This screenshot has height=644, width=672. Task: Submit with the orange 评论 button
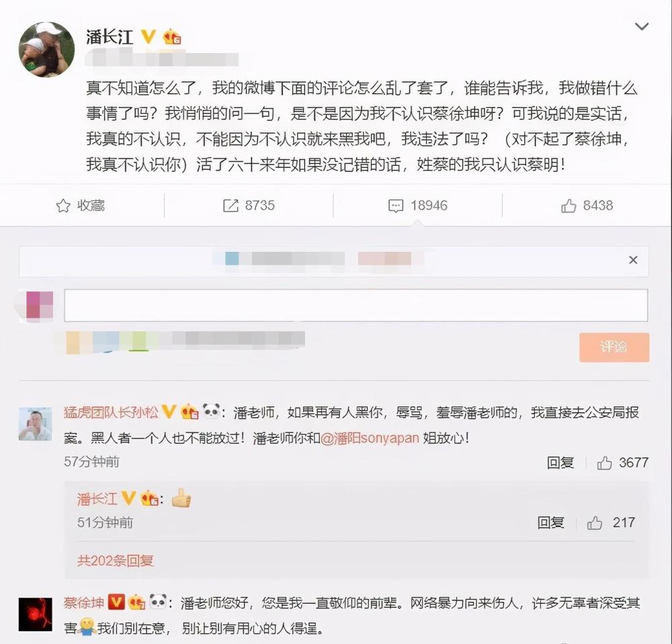tap(614, 347)
